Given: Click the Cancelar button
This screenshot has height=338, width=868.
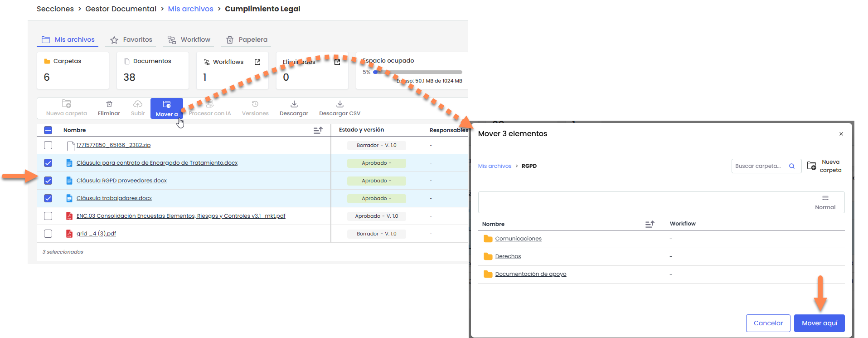Looking at the screenshot, I should (x=768, y=323).
